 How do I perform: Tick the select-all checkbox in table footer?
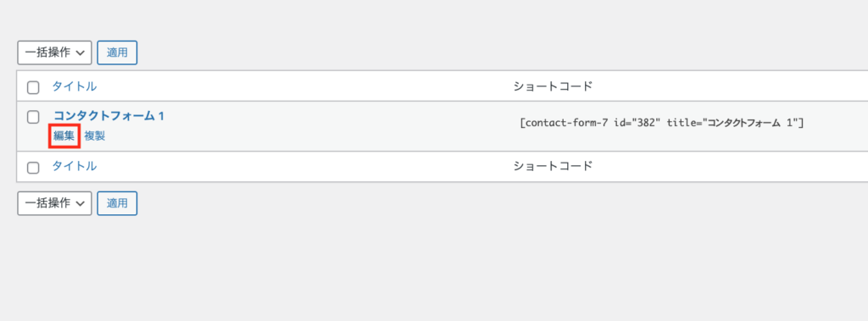(x=33, y=167)
